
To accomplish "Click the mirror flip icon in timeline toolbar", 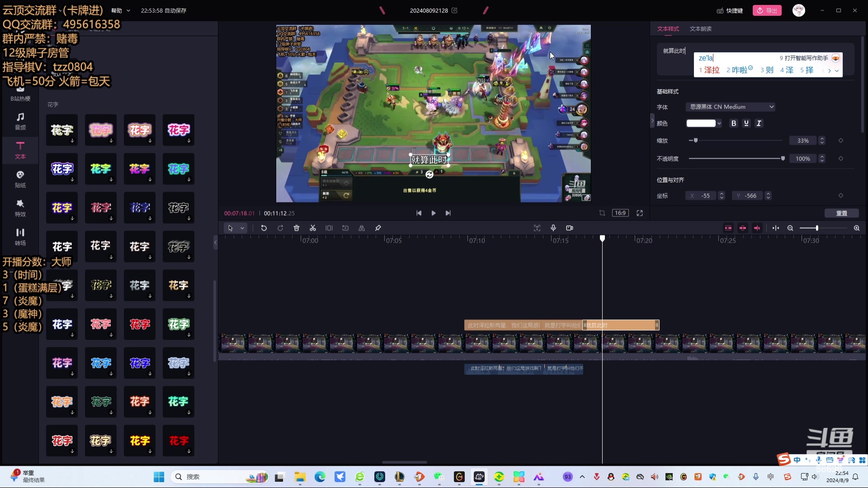I will pos(362,228).
